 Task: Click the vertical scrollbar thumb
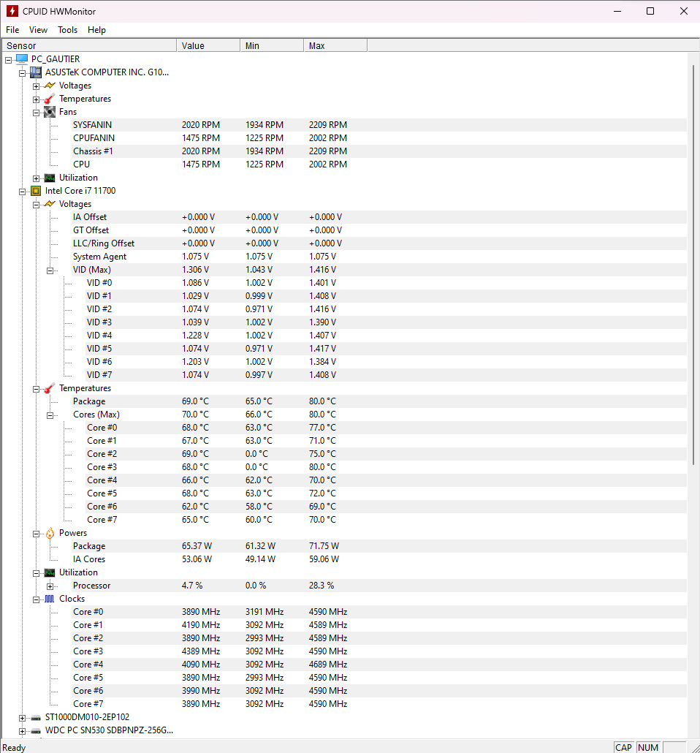(x=693, y=265)
